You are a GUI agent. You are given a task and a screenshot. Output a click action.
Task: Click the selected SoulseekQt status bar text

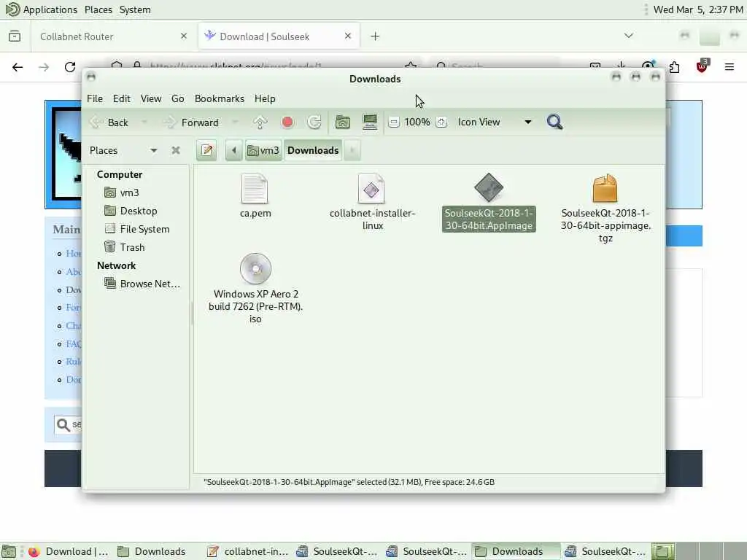349,482
